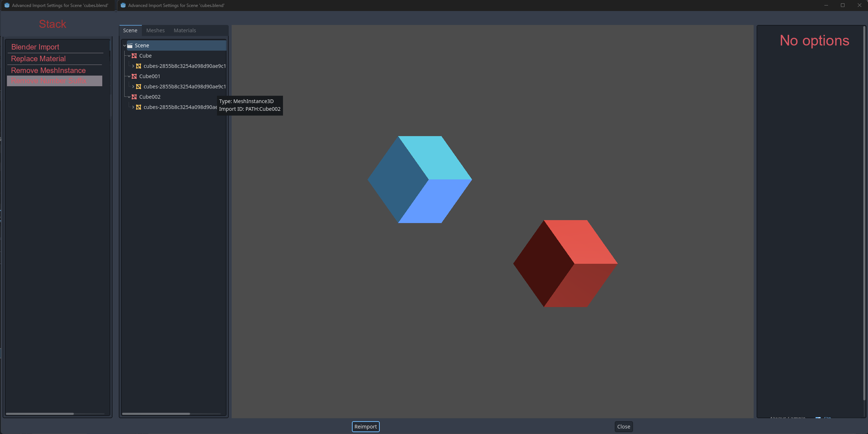Expand the mesh child under Cube
The width and height of the screenshot is (868, 434).
pyautogui.click(x=133, y=66)
